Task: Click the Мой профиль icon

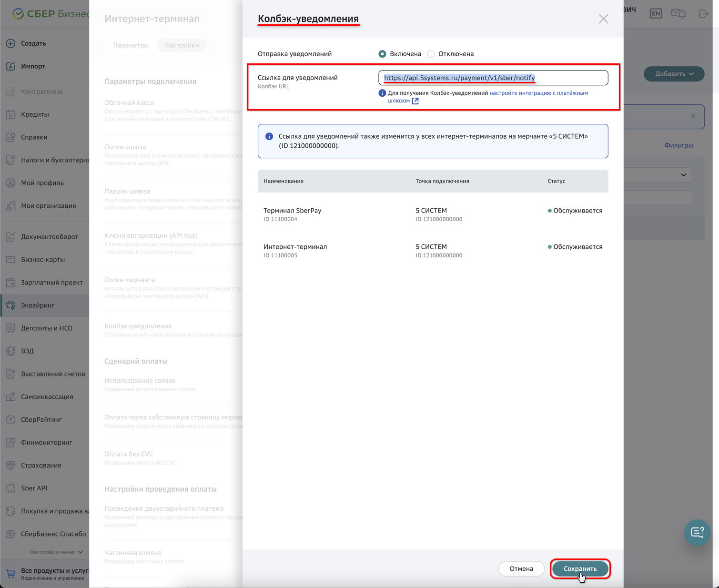Action: tap(10, 183)
